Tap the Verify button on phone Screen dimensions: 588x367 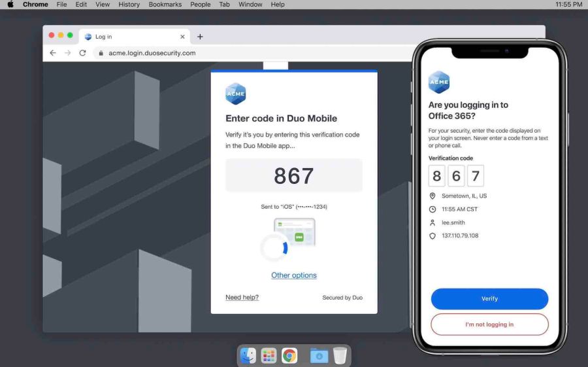489,299
